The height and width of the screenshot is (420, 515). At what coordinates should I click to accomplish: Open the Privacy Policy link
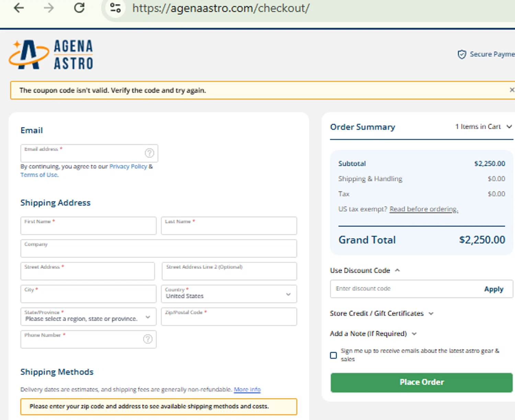tap(128, 167)
